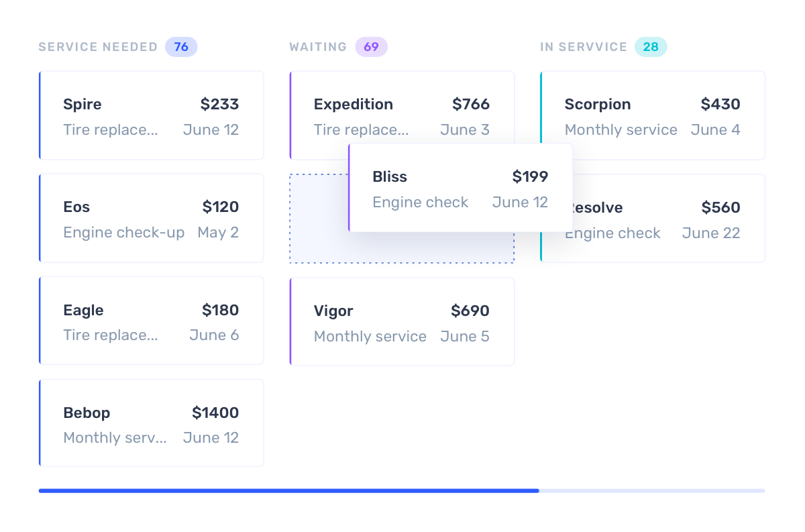Select the Eos engine check-up card
The image size is (805, 532).
tap(151, 218)
